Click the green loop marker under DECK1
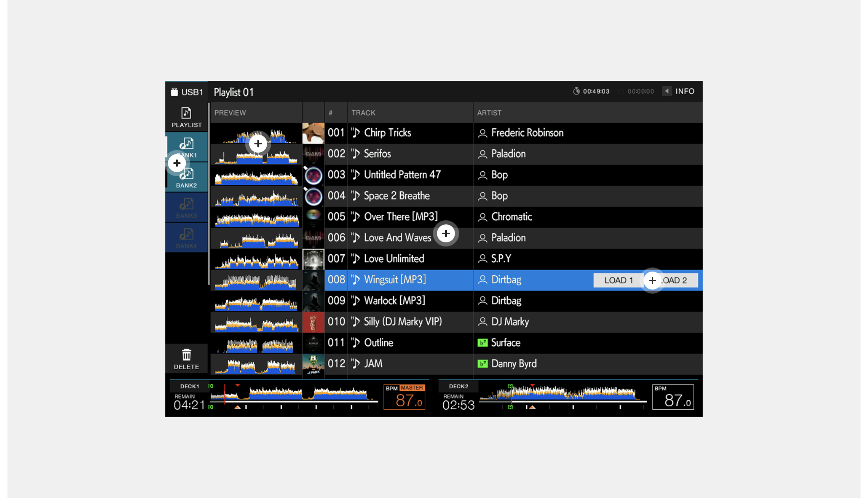 click(x=211, y=407)
